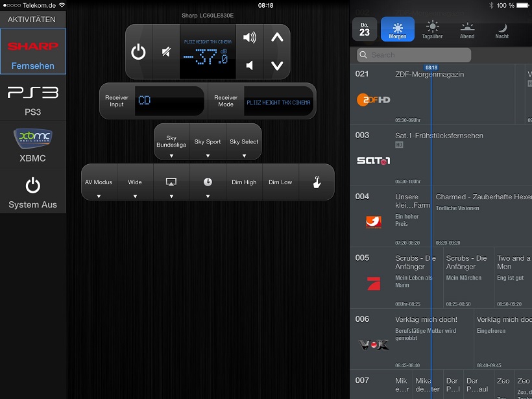Screen dimensions: 532x399
Task: Expand the Sky Sport menu
Action: [208, 142]
